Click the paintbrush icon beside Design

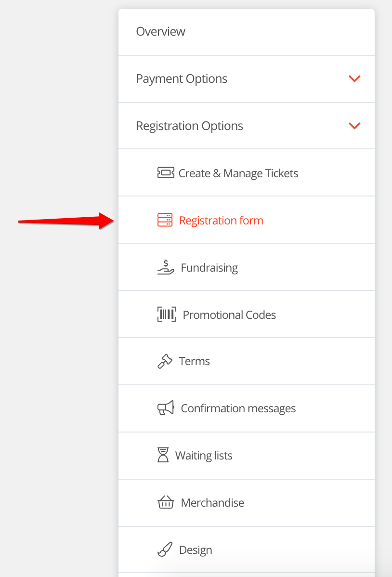click(165, 549)
